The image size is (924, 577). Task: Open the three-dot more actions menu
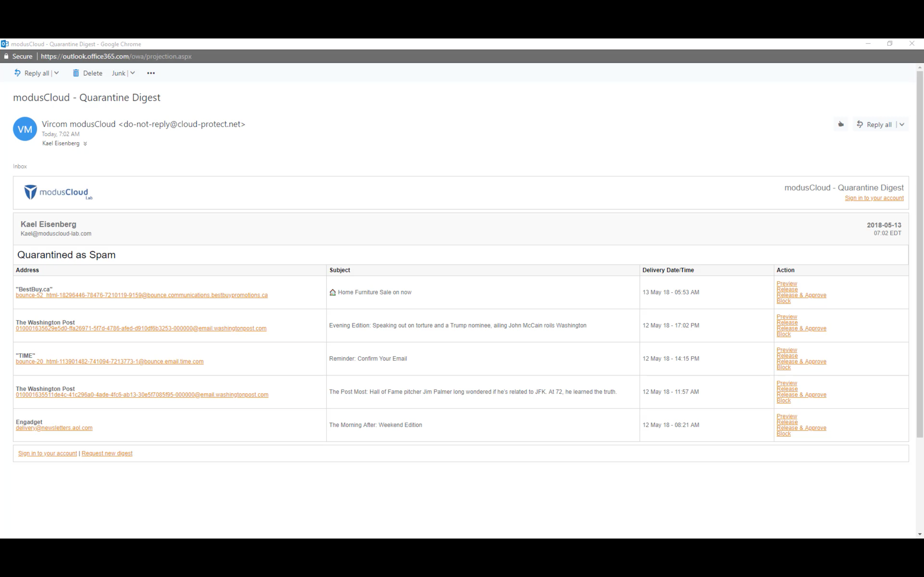coord(151,73)
